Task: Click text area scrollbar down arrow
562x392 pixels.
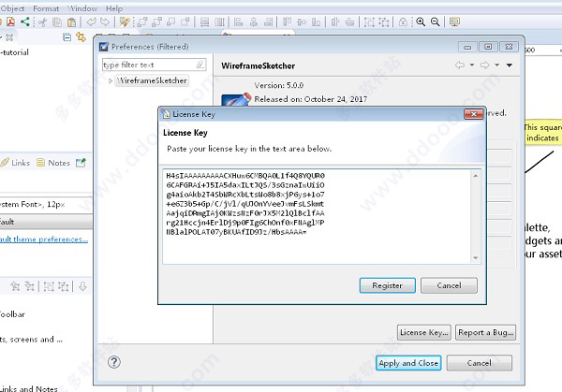Action: tap(476, 258)
